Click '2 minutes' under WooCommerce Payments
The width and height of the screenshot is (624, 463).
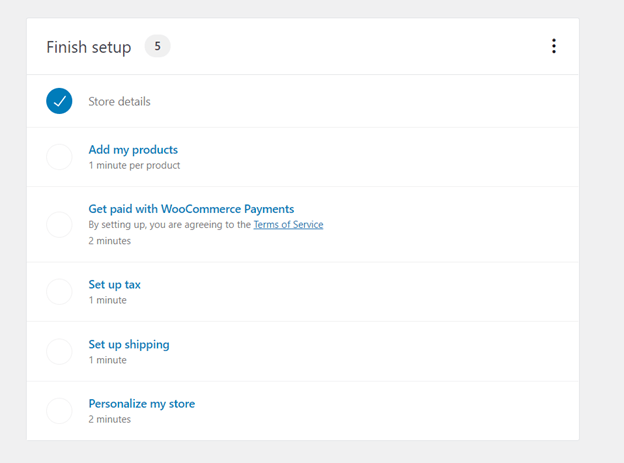tap(109, 241)
